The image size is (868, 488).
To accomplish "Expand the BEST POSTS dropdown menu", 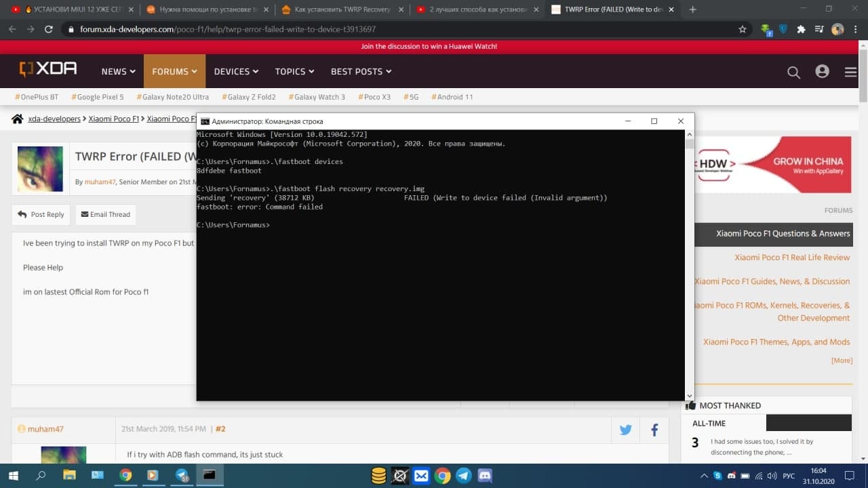I will [361, 71].
